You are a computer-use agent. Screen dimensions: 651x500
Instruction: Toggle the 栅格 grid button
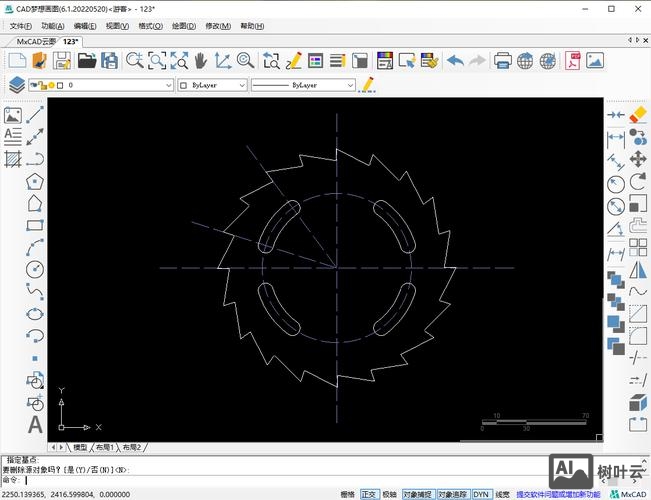click(348, 494)
